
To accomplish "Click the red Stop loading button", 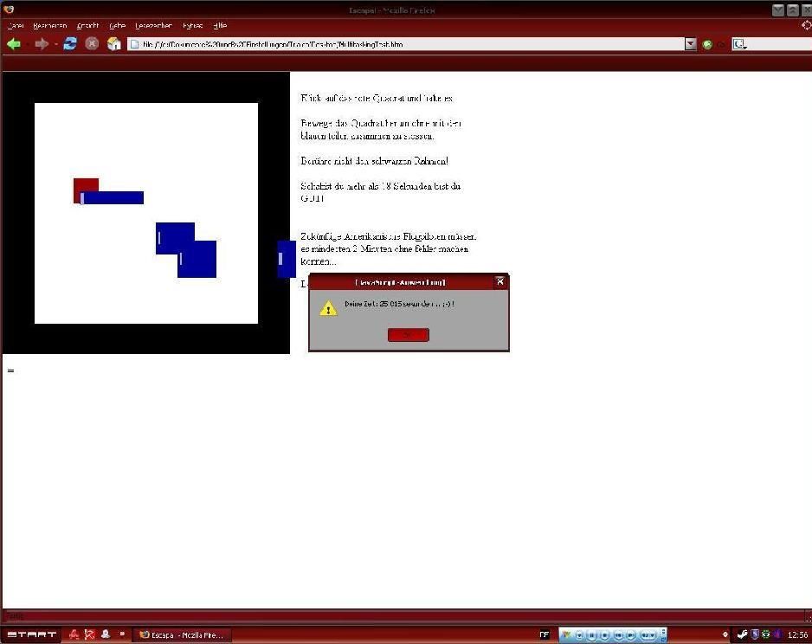I will pos(93,44).
